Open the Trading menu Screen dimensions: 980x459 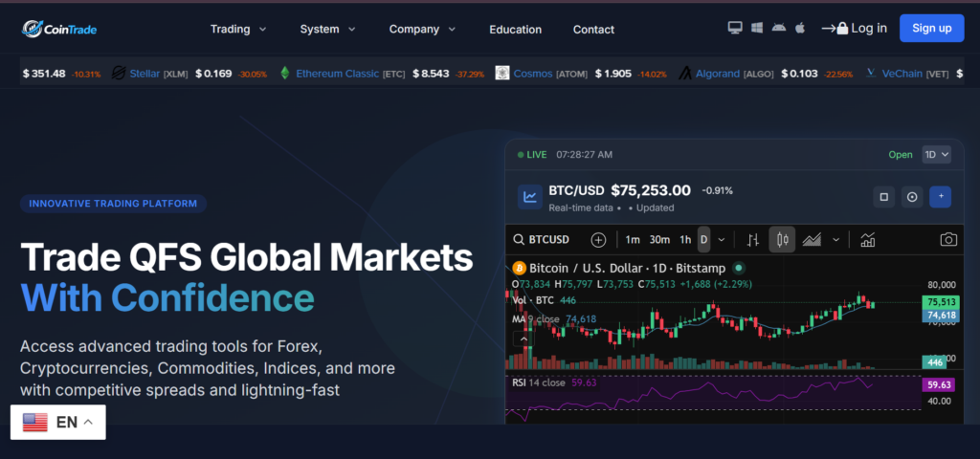click(238, 29)
